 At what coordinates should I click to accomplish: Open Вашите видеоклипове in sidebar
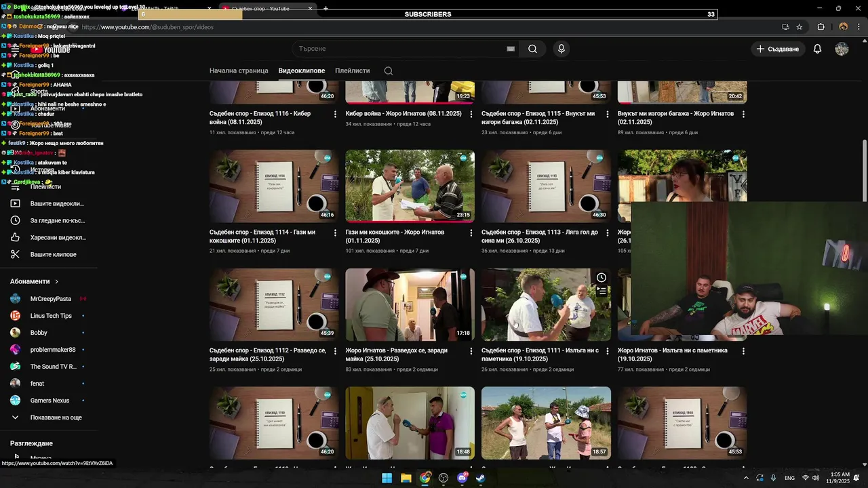click(x=47, y=203)
